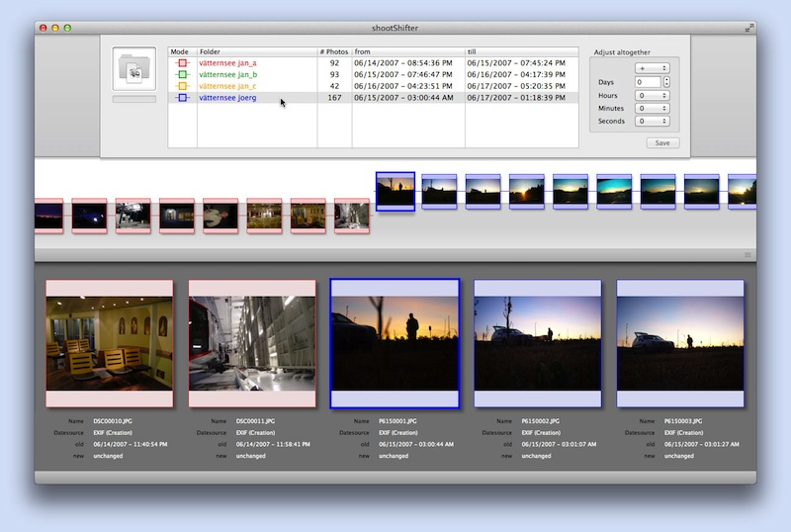This screenshot has width=791, height=532.
Task: Click green mode icon for vätternsee jan_b
Action: [x=182, y=75]
